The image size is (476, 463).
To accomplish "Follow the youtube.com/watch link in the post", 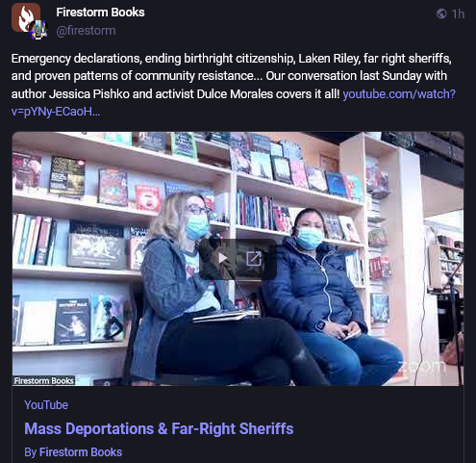I will point(399,94).
